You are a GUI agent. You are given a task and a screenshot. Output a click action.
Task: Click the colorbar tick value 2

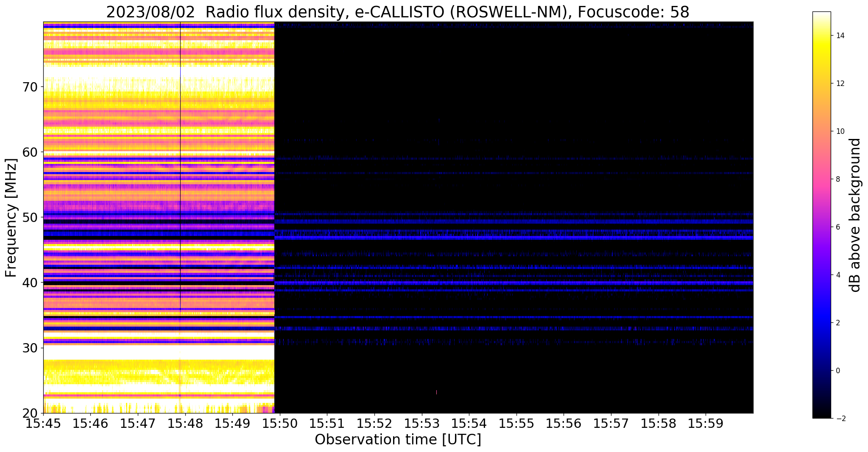tap(838, 323)
